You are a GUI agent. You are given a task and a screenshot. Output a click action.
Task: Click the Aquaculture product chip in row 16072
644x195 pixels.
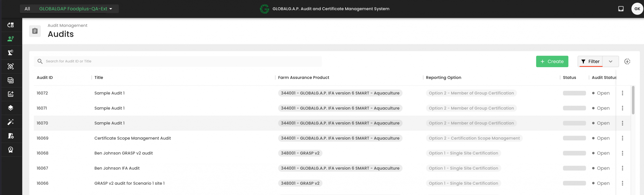point(340,93)
